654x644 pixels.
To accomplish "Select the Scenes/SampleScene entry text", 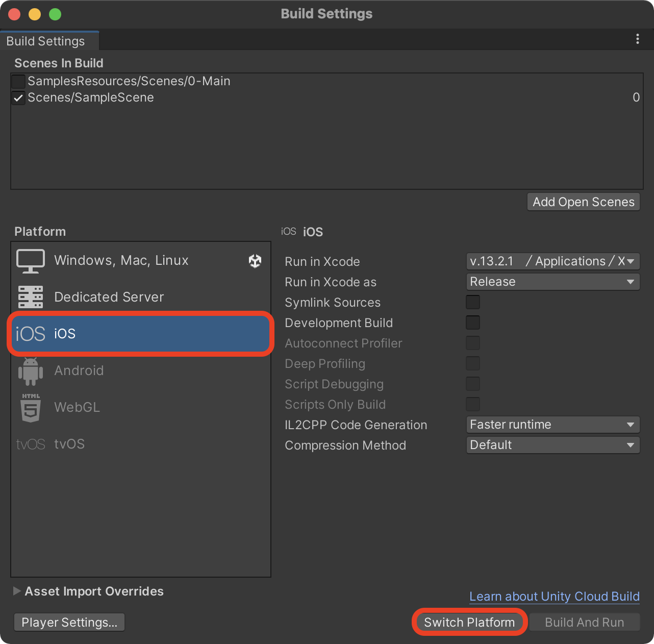I will (x=91, y=97).
